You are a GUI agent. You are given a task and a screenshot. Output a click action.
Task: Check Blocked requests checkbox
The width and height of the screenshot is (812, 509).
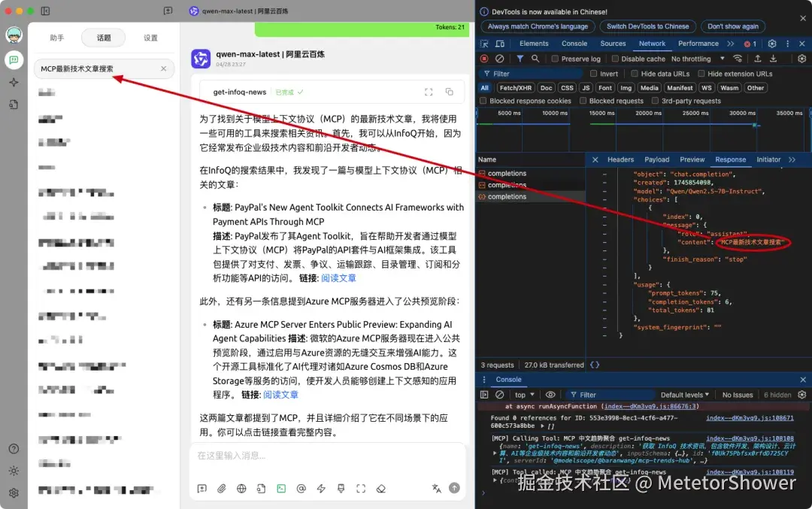(583, 101)
